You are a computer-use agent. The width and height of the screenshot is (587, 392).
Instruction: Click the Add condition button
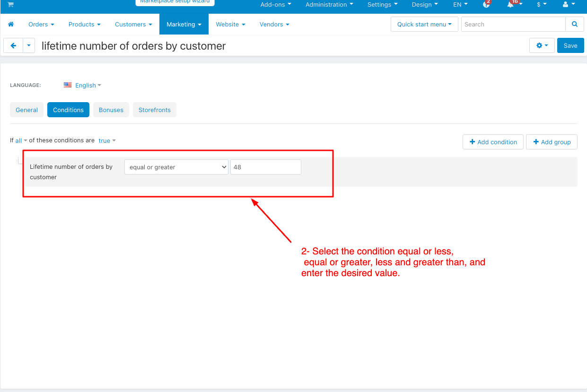tap(493, 142)
